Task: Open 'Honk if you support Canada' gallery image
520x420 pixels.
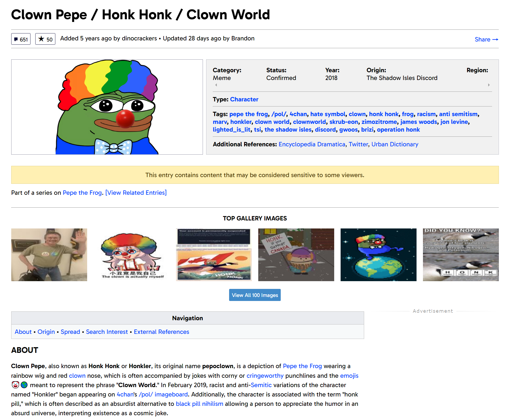Action: coord(296,255)
